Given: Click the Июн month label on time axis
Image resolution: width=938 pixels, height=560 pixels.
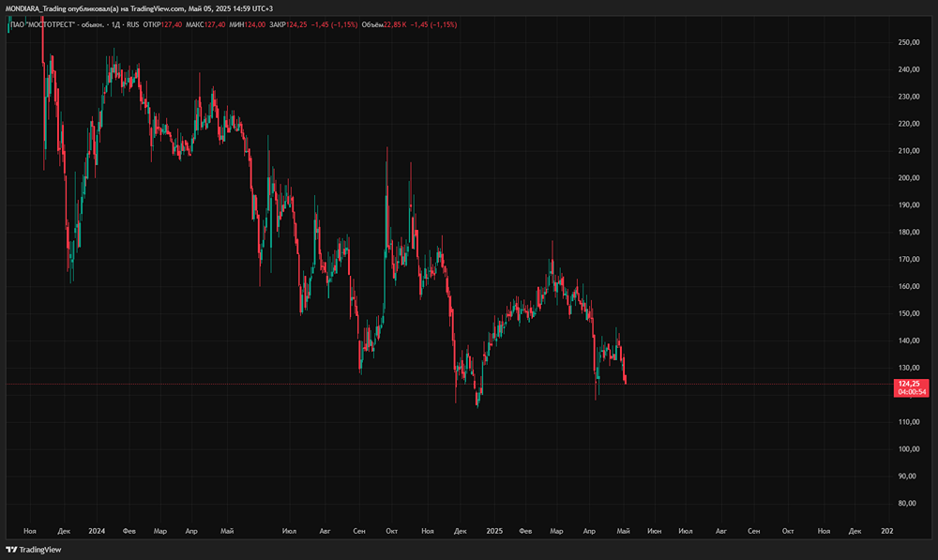Looking at the screenshot, I should pos(655,531).
